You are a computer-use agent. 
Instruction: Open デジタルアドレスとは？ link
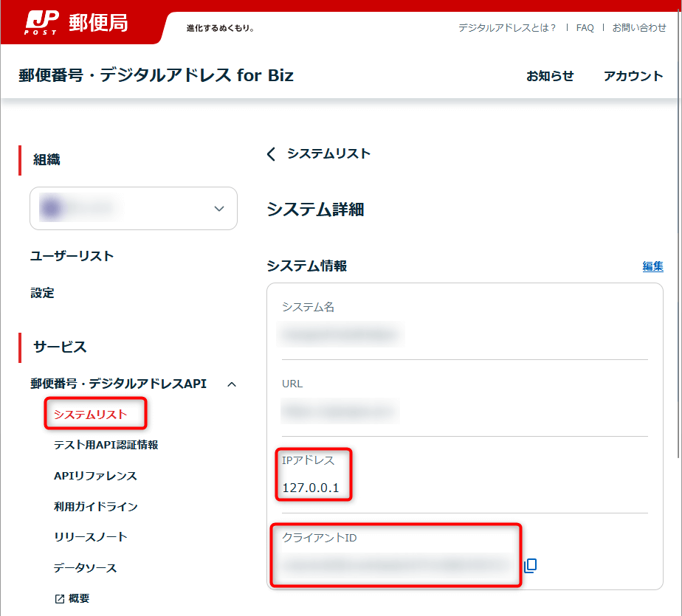[x=507, y=28]
